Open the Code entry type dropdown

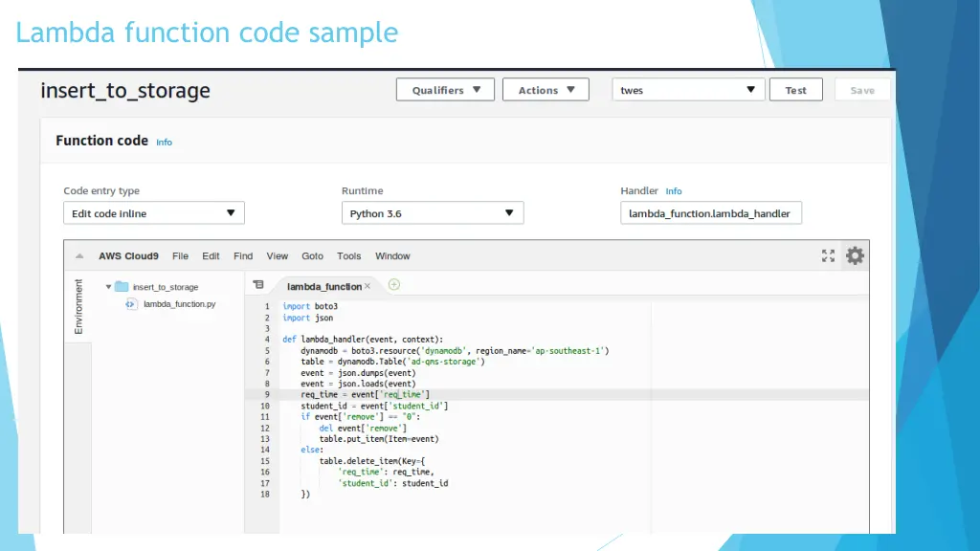point(154,213)
